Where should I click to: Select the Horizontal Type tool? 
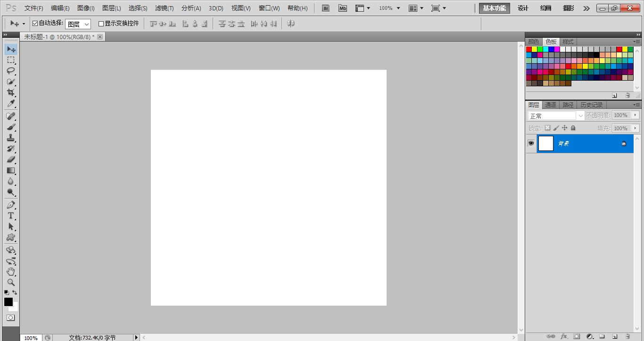10,216
